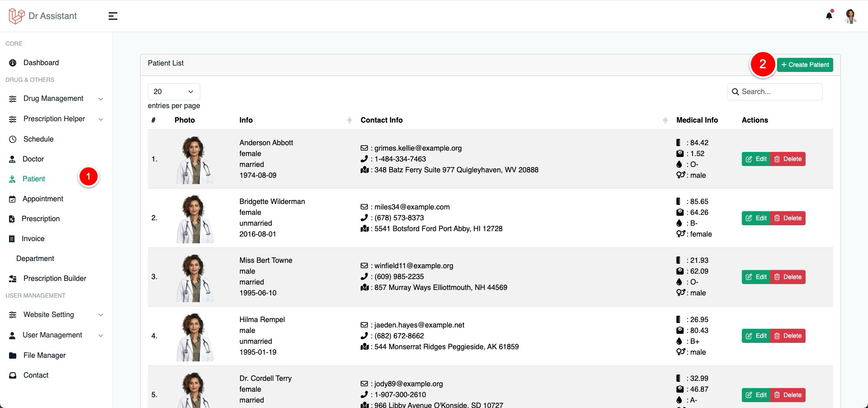Click the birth date 2016-08-01
Image resolution: width=868 pixels, height=408 pixels.
coord(258,234)
